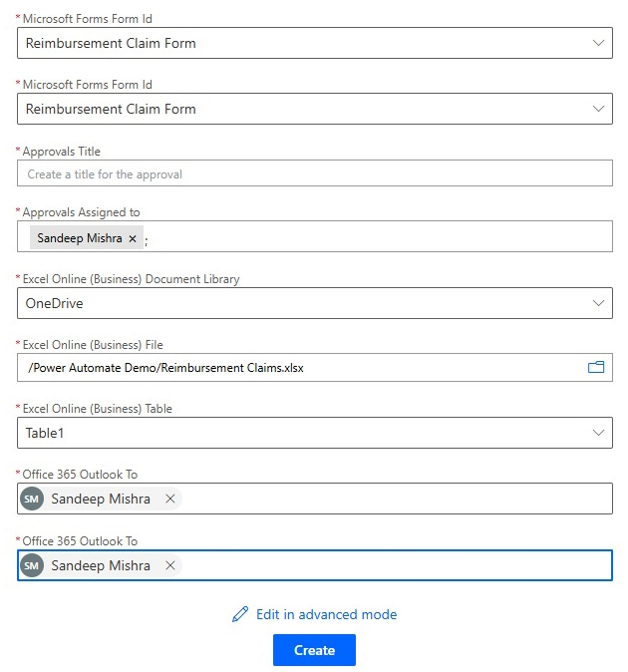Select the Sandeep Mishra name in first Outlook To
The width and height of the screenshot is (628, 672).
pyautogui.click(x=101, y=499)
